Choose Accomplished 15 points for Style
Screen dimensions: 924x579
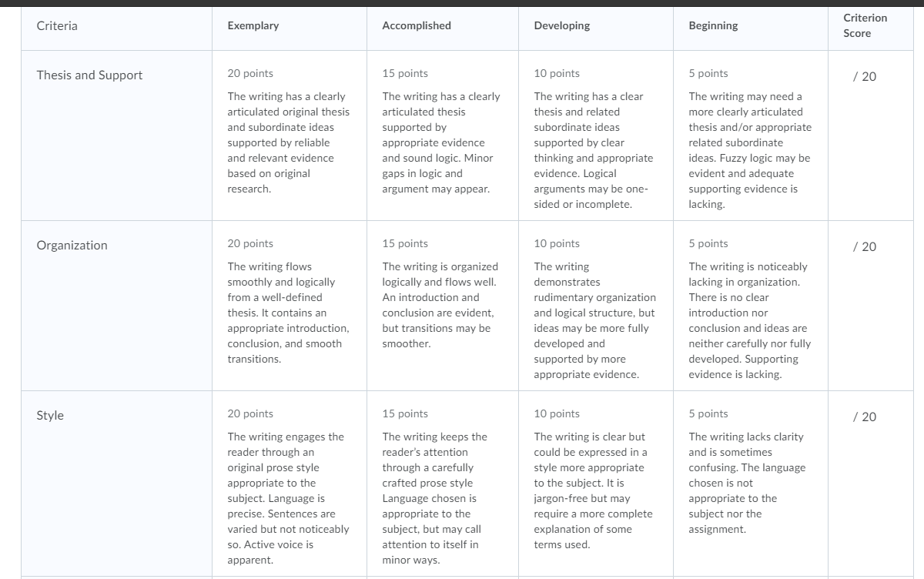tap(443, 484)
